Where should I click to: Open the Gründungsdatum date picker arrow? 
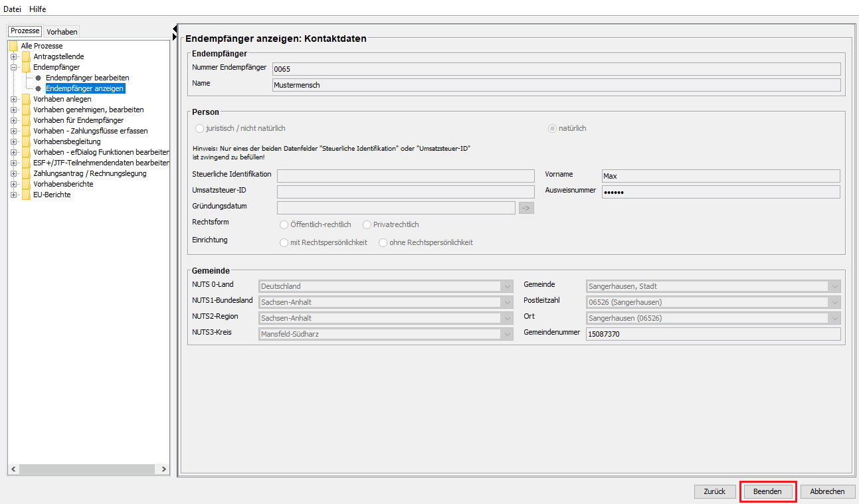(526, 208)
